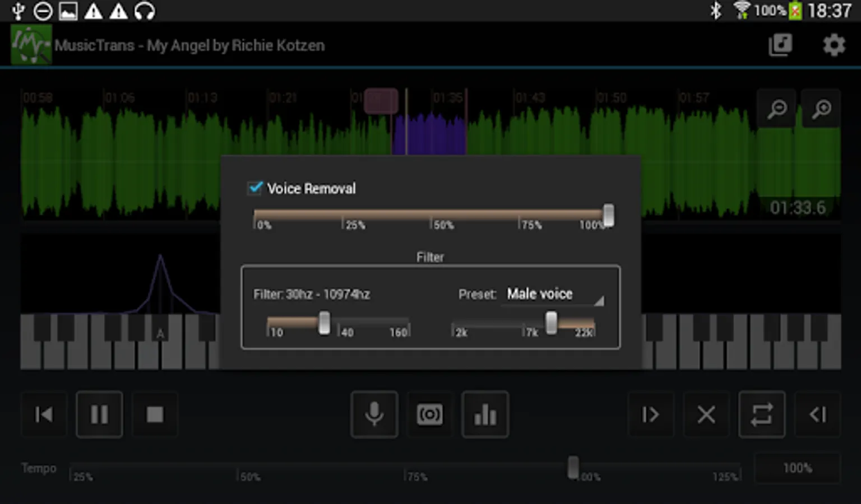The width and height of the screenshot is (861, 504).
Task: Tap the Bluetooth status icon
Action: (716, 11)
